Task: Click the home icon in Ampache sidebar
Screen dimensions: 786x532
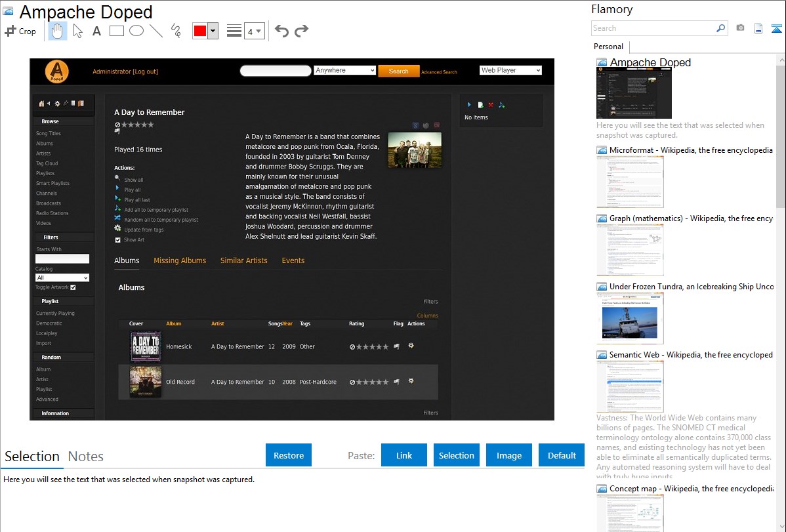Action: (41, 104)
